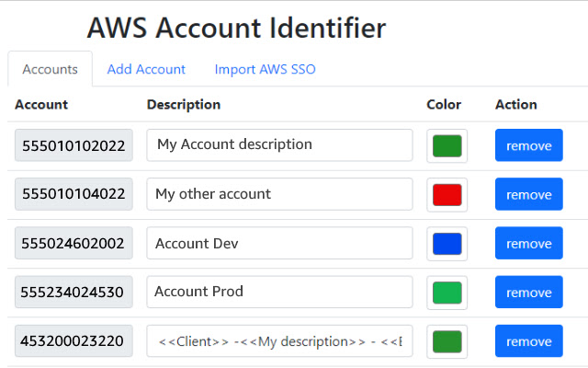Open the green color picker for 555010102022
Screen dimensions: 588x368
[x=447, y=145]
